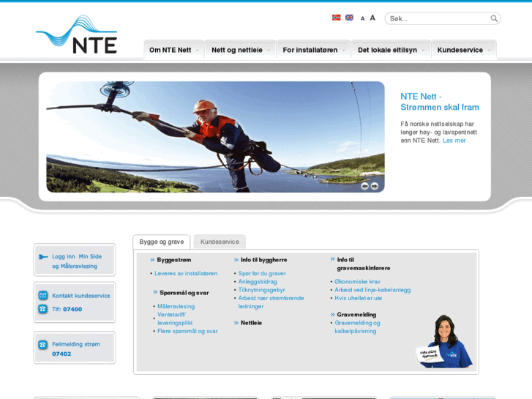
Task: Click the arrow icon before Byggestrøm
Action: (152, 260)
